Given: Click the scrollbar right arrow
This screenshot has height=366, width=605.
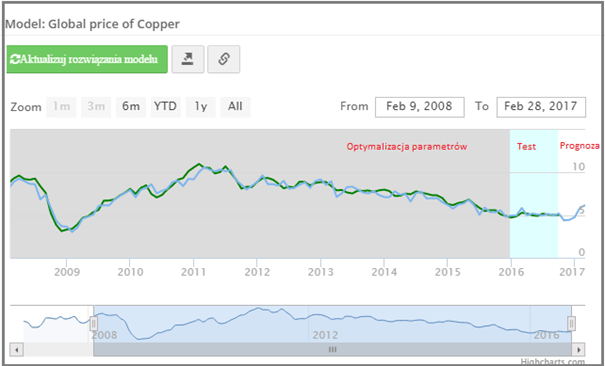Looking at the screenshot, I should (578, 350).
